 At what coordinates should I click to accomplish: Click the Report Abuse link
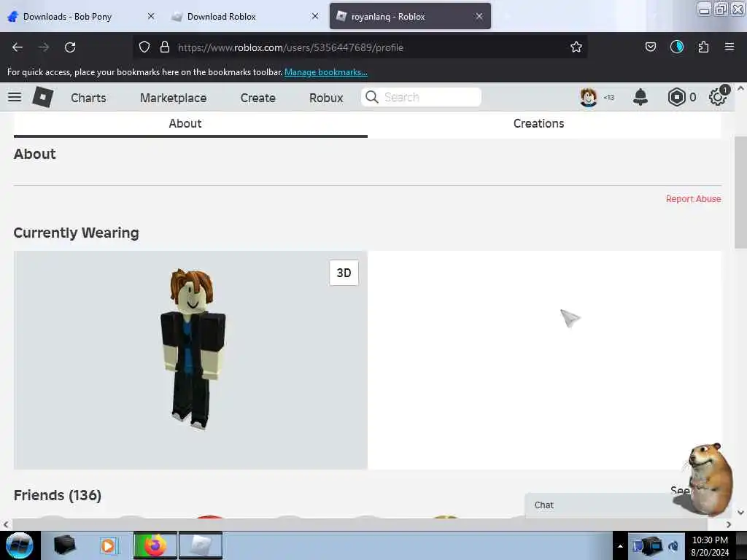point(693,198)
